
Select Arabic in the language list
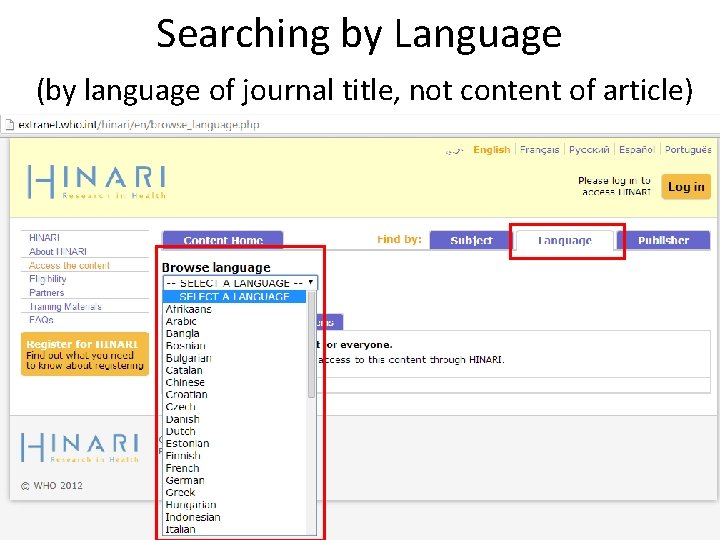pyautogui.click(x=181, y=321)
